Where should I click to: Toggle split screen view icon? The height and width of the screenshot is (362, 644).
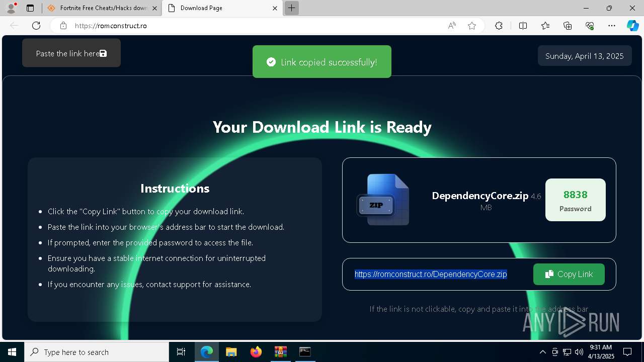click(523, 26)
